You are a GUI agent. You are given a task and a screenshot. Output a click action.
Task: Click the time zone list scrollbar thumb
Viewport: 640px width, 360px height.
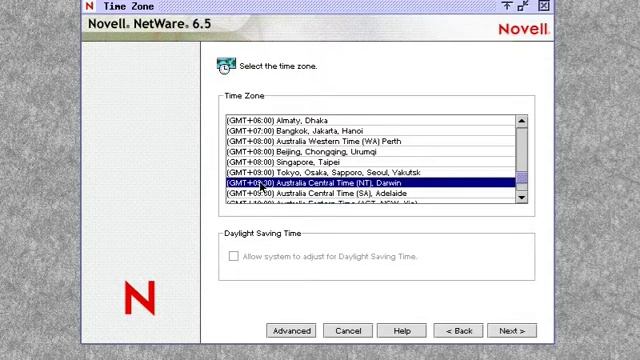(x=521, y=178)
